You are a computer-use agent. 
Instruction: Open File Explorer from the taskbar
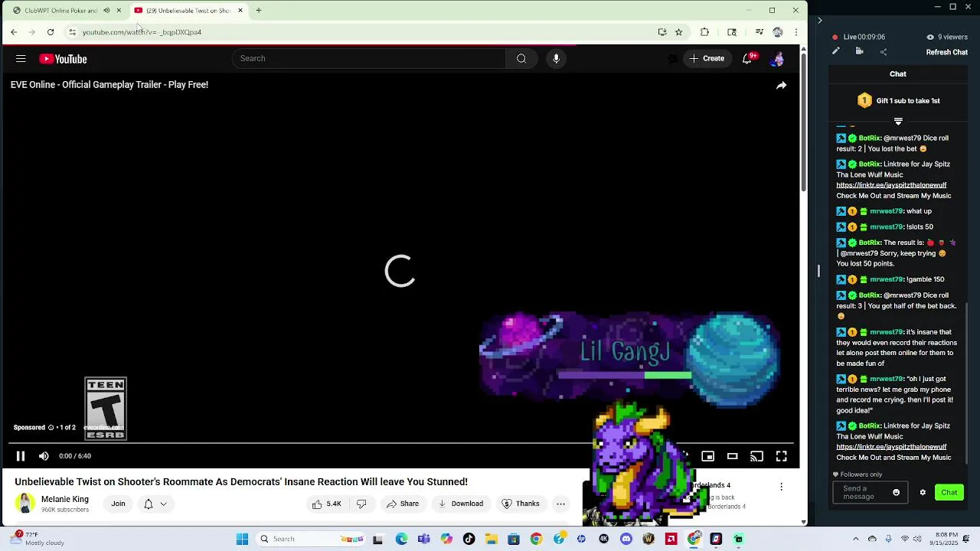pyautogui.click(x=491, y=540)
